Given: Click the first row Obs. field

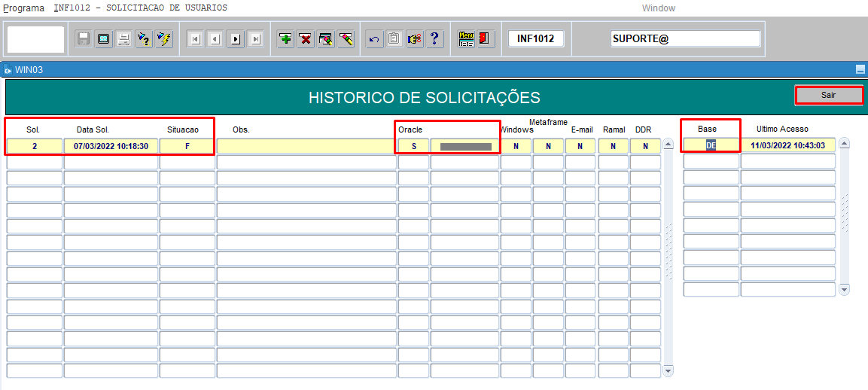Looking at the screenshot, I should pos(306,146).
